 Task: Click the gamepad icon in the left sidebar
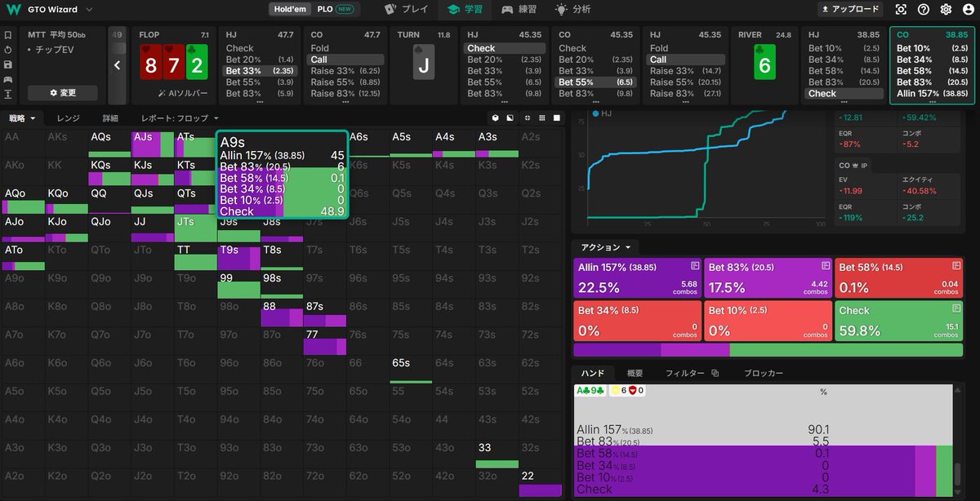pos(8,79)
